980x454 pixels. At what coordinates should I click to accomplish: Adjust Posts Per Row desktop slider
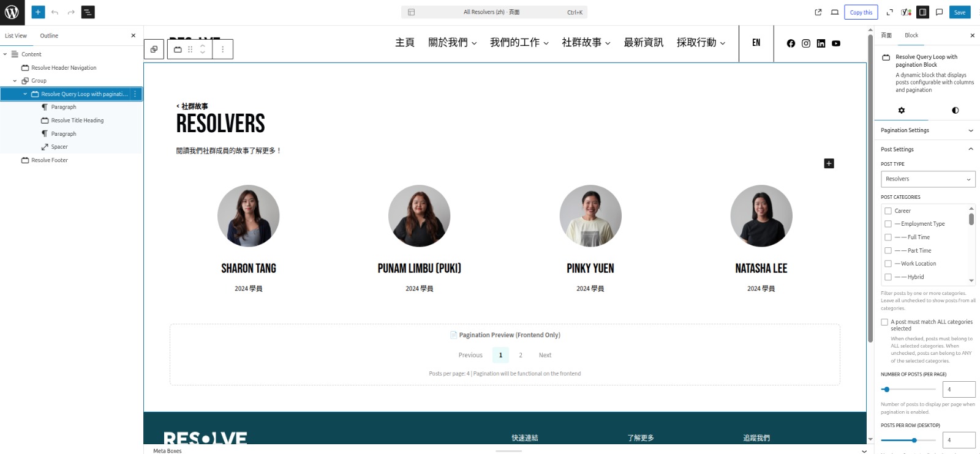(908, 440)
